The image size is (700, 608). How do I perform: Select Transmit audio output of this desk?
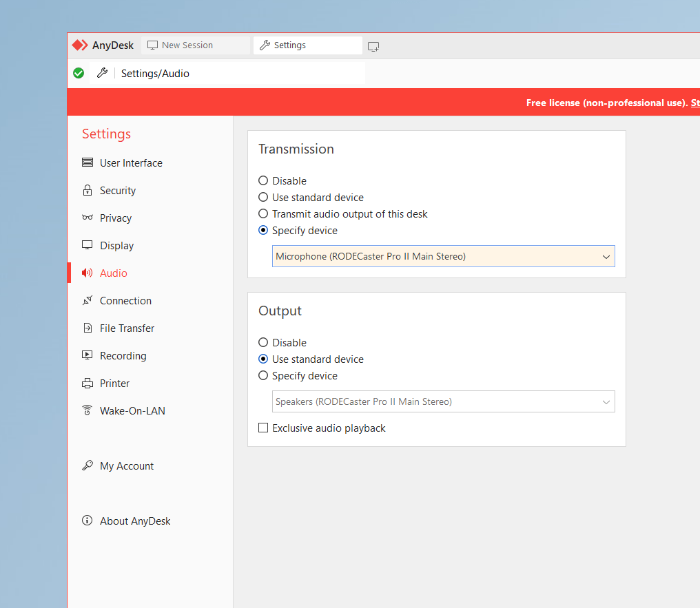pos(263,213)
